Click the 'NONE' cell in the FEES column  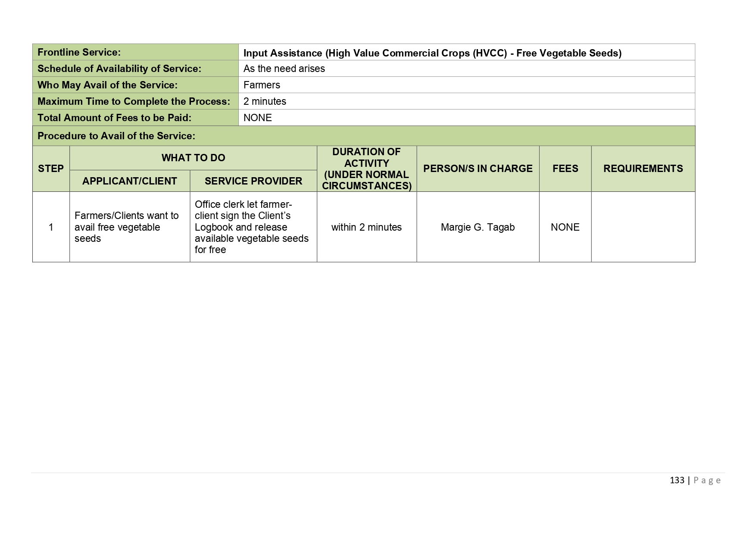565,227
